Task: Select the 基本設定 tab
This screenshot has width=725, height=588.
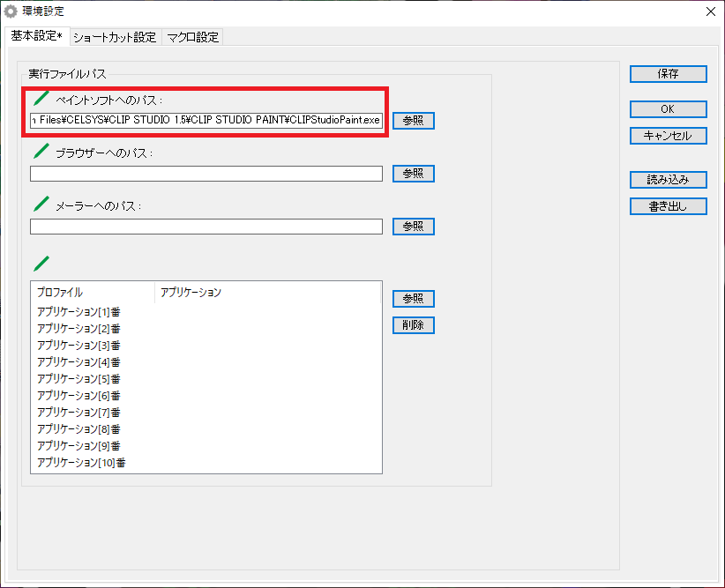Action: coord(35,36)
